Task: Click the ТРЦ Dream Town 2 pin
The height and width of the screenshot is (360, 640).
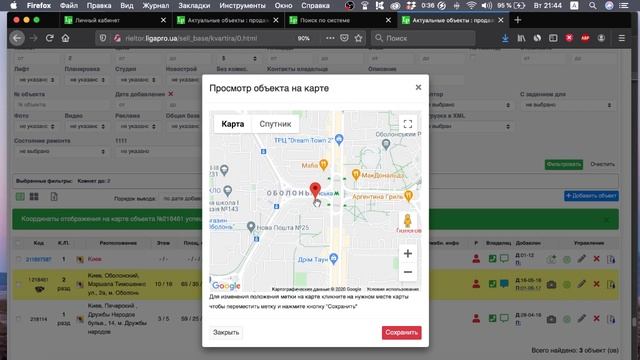Action: point(339,140)
